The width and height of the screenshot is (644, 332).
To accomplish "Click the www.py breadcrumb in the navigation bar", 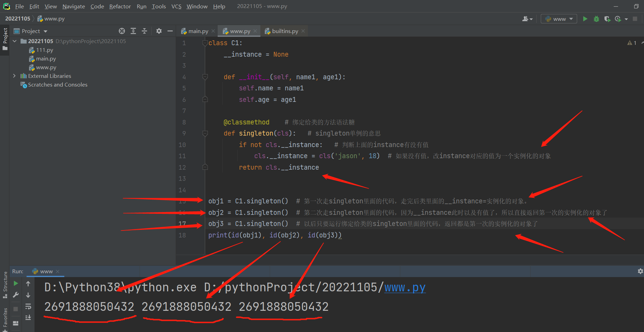I will click(x=51, y=18).
